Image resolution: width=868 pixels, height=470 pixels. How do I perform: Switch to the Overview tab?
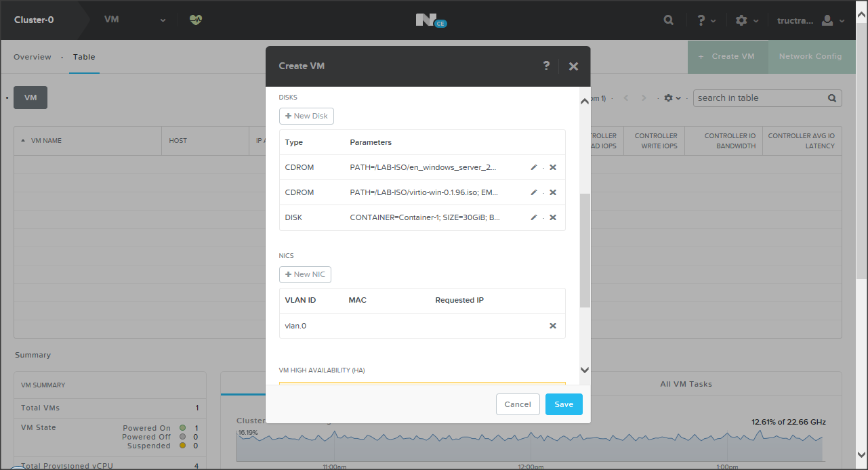click(33, 57)
